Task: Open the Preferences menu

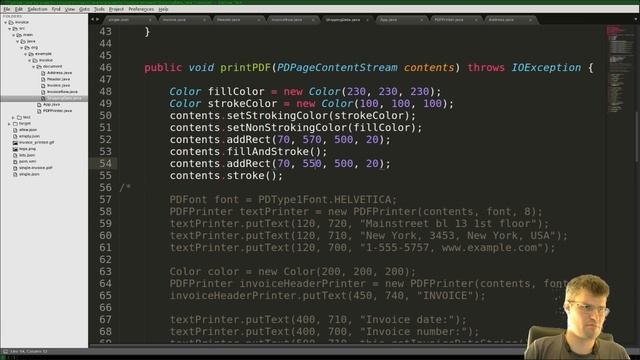Action: pyautogui.click(x=141, y=9)
